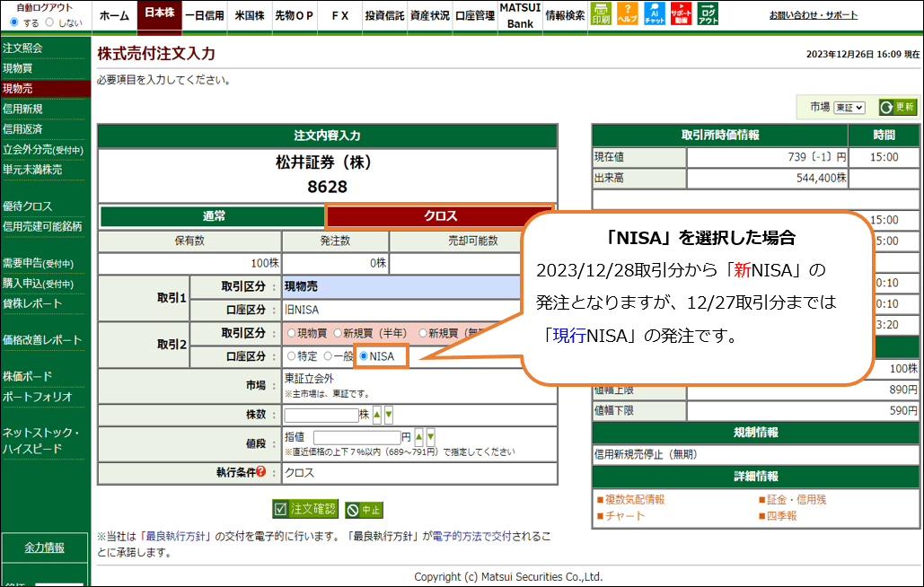Open 信用売建可能銘柄 in the sidebar
The image size is (924, 587).
pyautogui.click(x=42, y=226)
